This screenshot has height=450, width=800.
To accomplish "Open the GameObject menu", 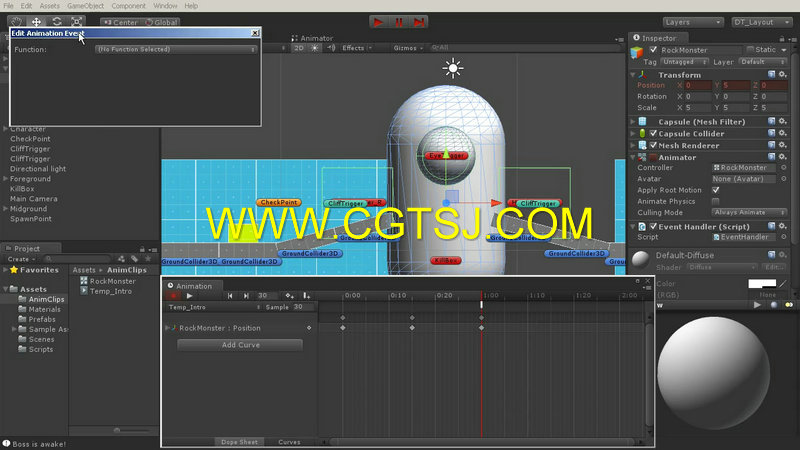I will [x=86, y=6].
